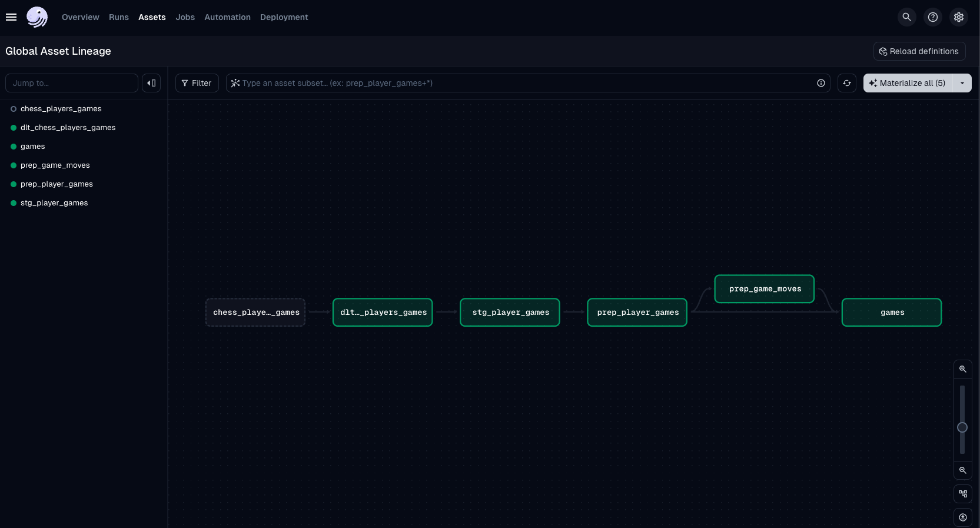Click the graph zoom slider handle

[962, 427]
